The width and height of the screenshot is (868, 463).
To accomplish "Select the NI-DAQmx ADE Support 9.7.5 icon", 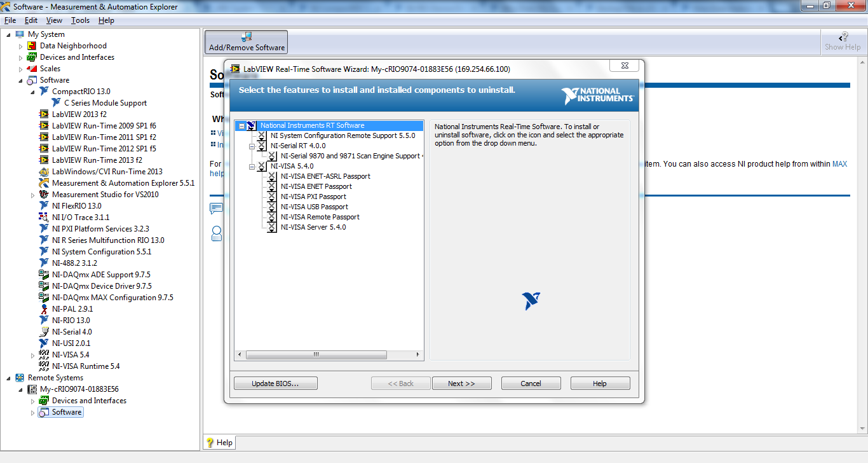I will click(44, 275).
